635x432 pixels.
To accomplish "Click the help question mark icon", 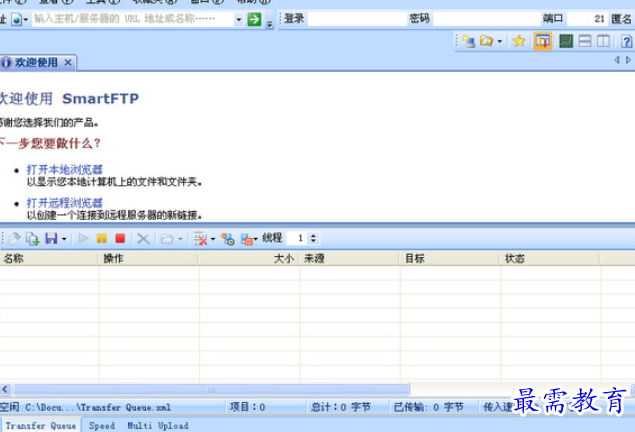I will point(626,41).
